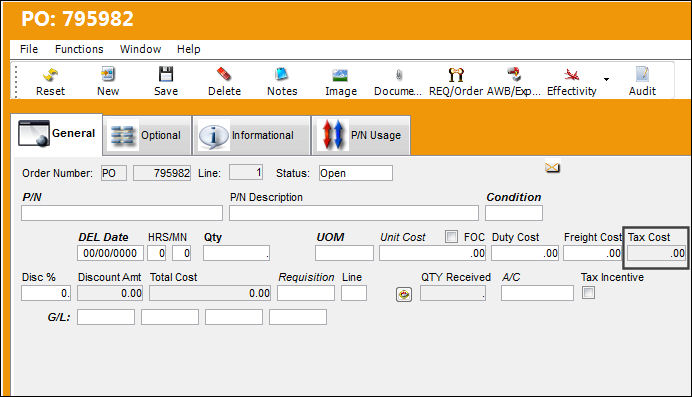Open the File menu
This screenshot has height=397, width=692.
point(29,49)
